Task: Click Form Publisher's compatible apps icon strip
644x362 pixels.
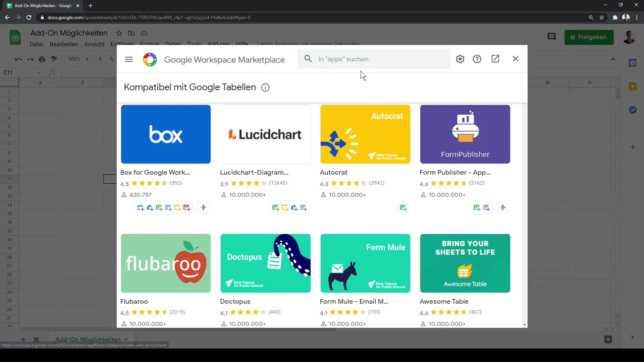Action: (481, 208)
